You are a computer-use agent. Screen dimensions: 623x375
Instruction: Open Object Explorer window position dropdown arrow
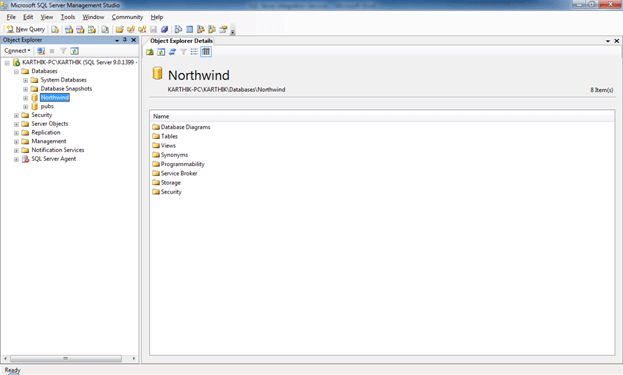coord(117,40)
